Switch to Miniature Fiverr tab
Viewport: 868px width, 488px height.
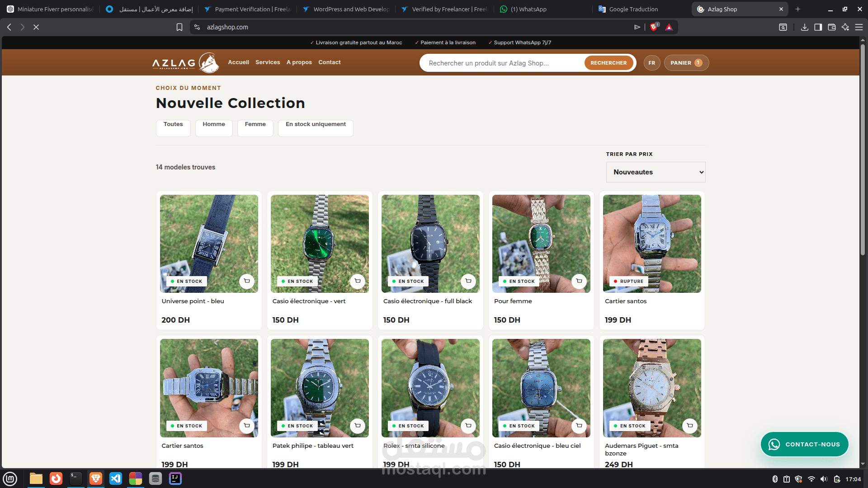51,9
